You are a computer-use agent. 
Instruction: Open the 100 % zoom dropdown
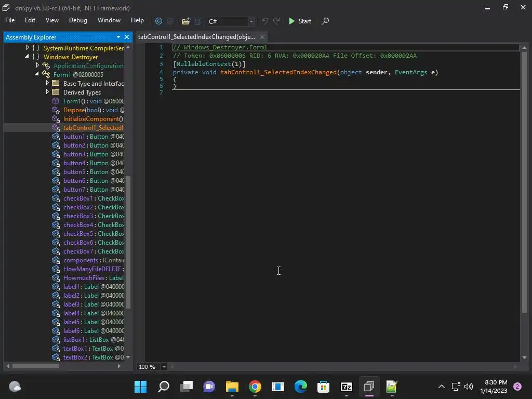[x=164, y=367]
